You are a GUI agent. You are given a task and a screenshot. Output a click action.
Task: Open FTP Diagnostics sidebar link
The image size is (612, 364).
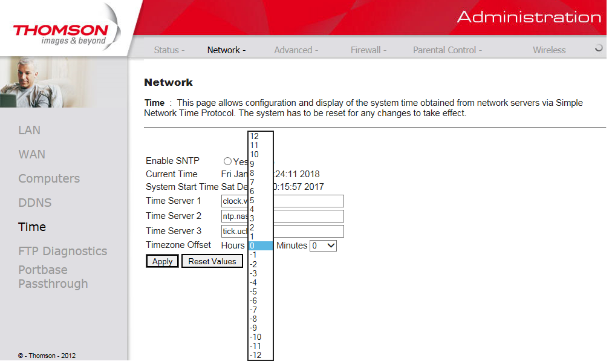(62, 251)
